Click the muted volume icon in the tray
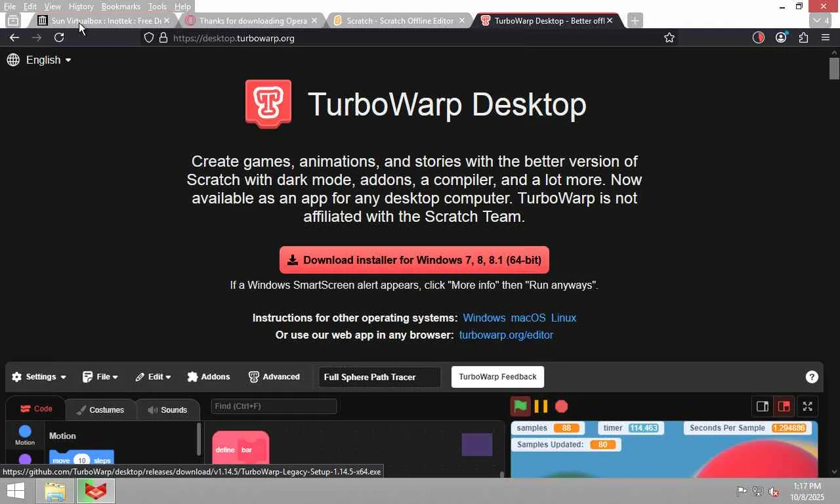Viewport: 840px width, 504px height. (x=774, y=491)
